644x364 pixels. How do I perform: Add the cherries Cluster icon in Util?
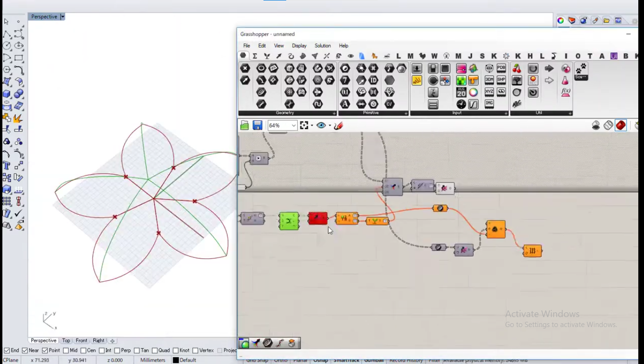click(x=517, y=69)
